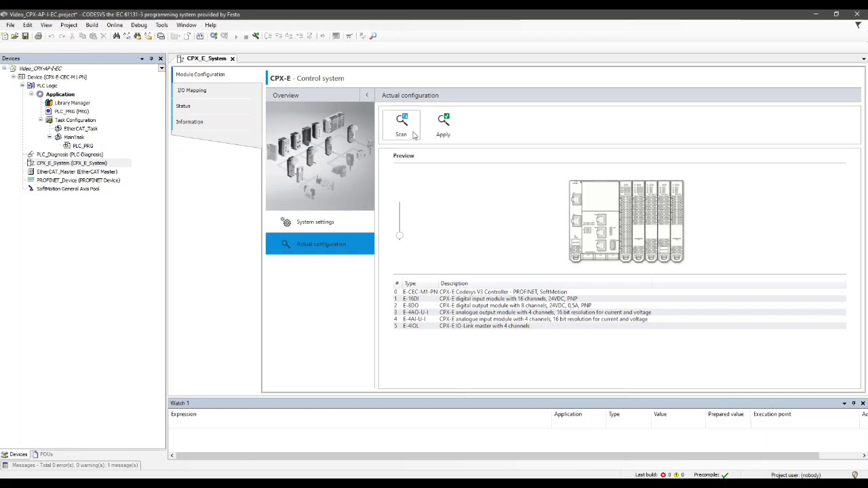The image size is (868, 488).
Task: Click the magnifier icon at toolbar end
Action: [x=372, y=36]
